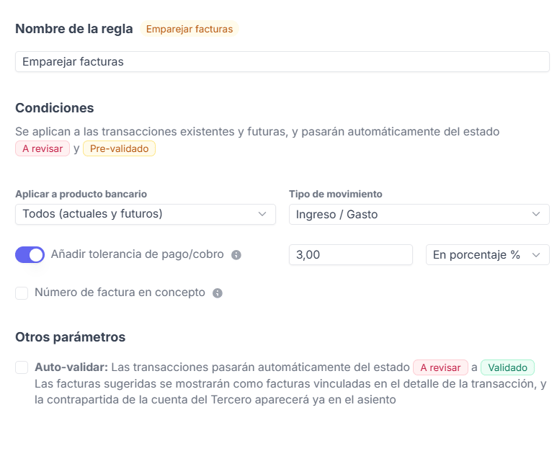Image resolution: width=557 pixels, height=451 pixels.
Task: Check the Número de factura en concepto box
Action: click(22, 293)
